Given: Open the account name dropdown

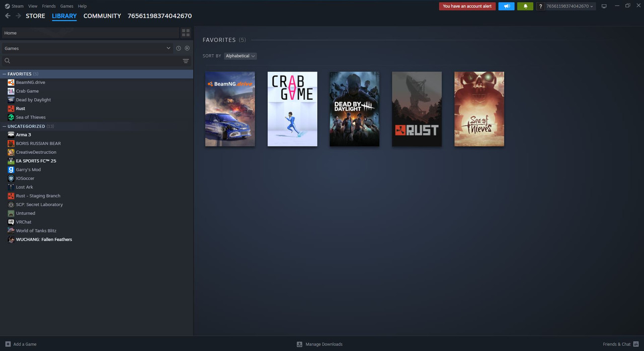Looking at the screenshot, I should tap(570, 6).
